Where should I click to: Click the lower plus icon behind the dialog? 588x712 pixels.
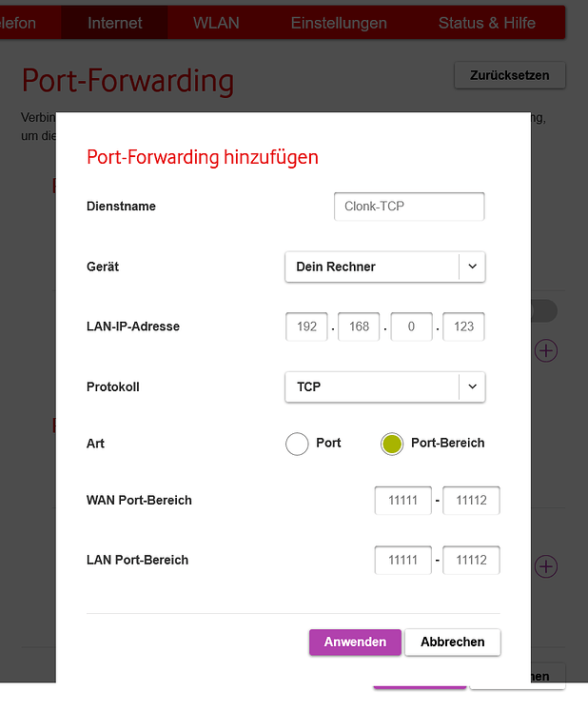(546, 566)
